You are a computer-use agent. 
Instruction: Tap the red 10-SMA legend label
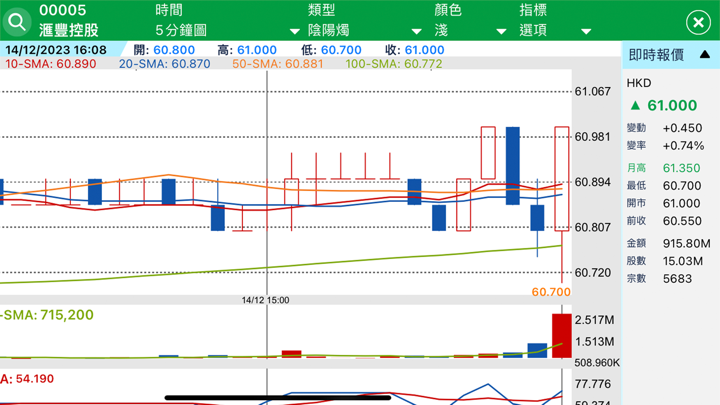pyautogui.click(x=51, y=64)
